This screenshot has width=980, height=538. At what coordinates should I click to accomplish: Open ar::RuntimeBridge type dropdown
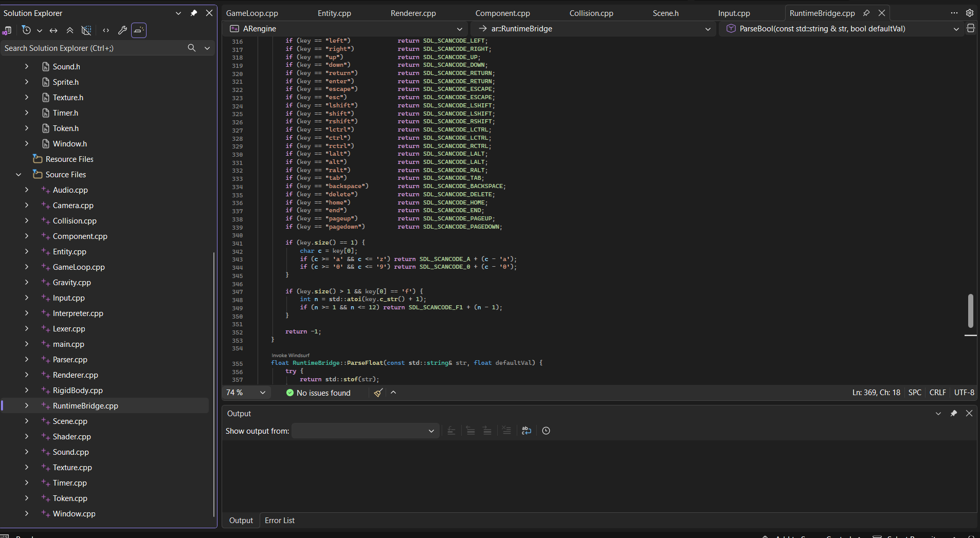coord(708,29)
